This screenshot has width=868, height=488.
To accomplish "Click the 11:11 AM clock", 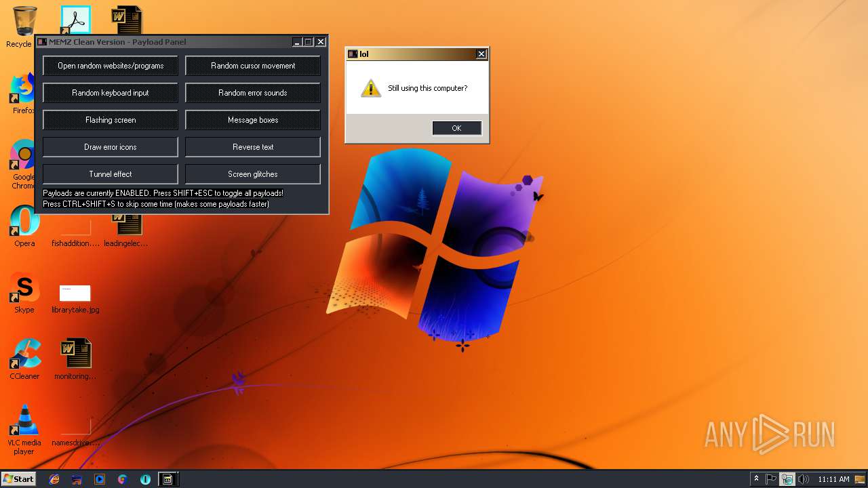I will tap(833, 479).
